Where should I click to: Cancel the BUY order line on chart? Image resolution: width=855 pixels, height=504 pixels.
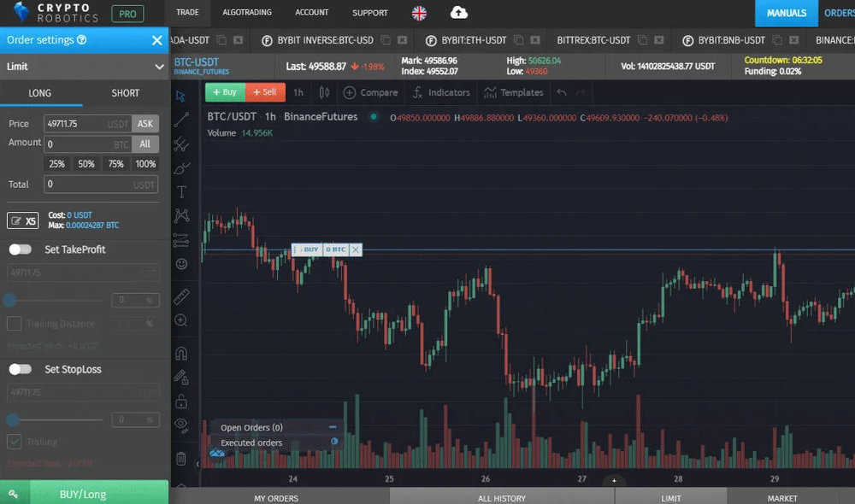pyautogui.click(x=356, y=249)
